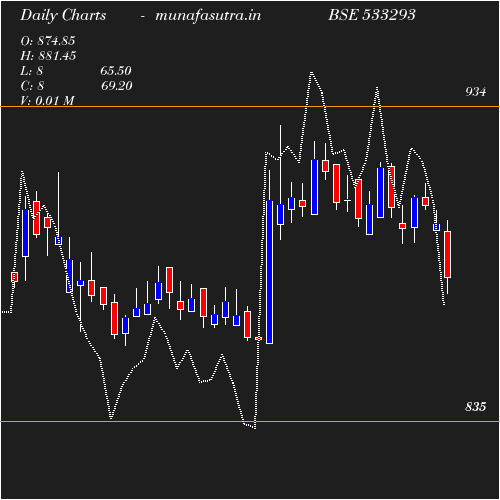The height and width of the screenshot is (500, 500).
Task: Click the 'Daily Charts' title text
Action: pos(63,16)
